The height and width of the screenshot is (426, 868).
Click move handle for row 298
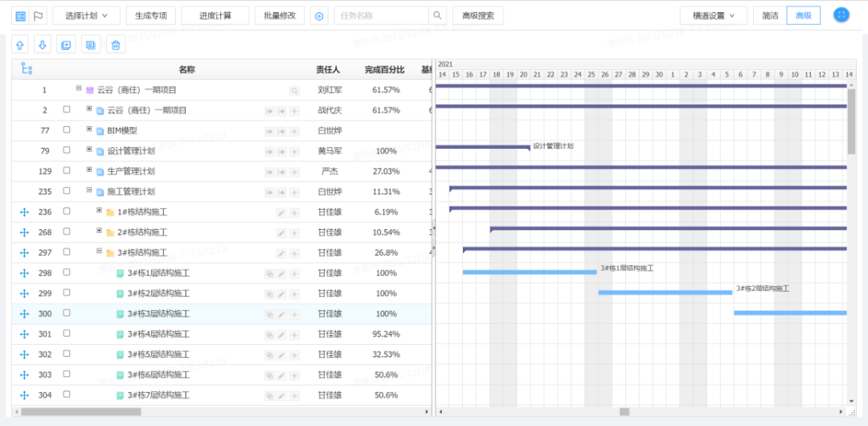click(x=24, y=273)
